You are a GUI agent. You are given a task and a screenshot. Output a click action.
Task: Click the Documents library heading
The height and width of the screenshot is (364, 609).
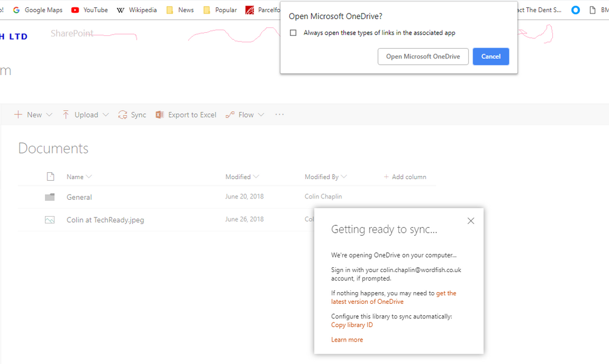point(53,149)
